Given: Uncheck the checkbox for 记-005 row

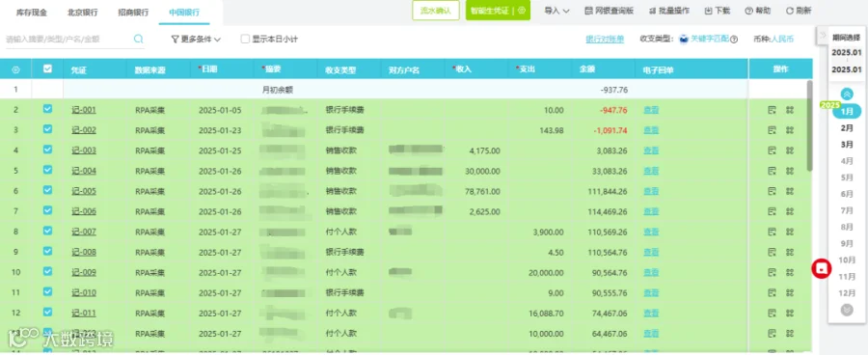Looking at the screenshot, I should pos(47,190).
